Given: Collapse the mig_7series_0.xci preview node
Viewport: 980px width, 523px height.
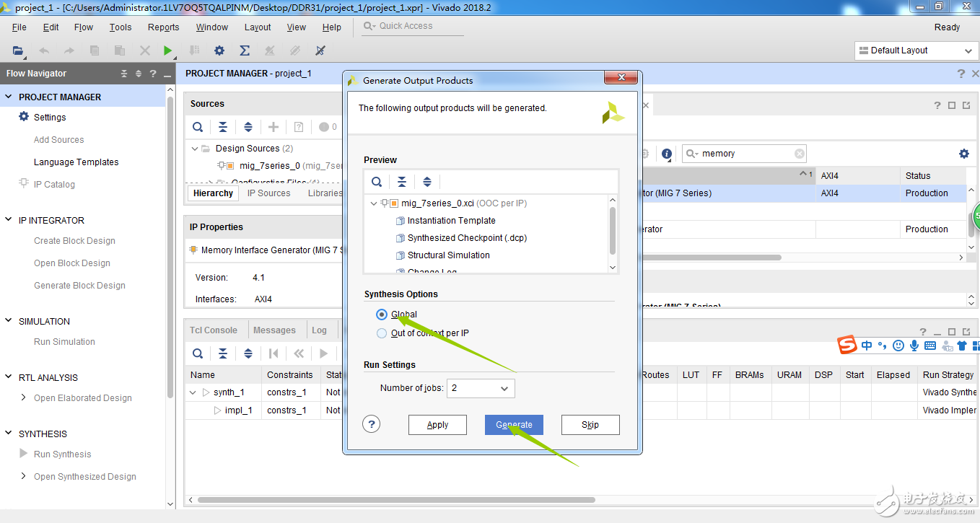Looking at the screenshot, I should [374, 203].
